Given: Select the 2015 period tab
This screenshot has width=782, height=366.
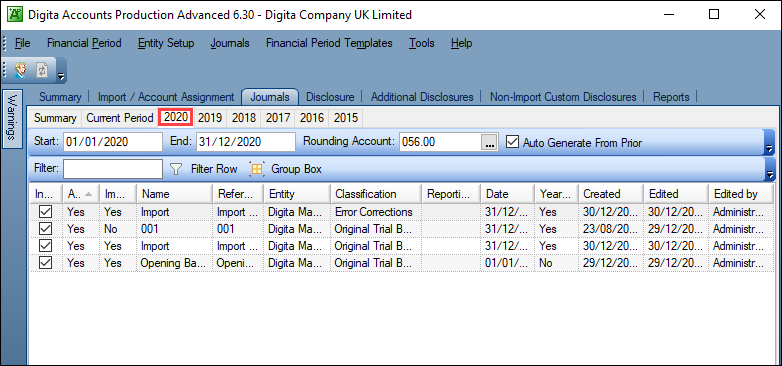Looking at the screenshot, I should [346, 118].
